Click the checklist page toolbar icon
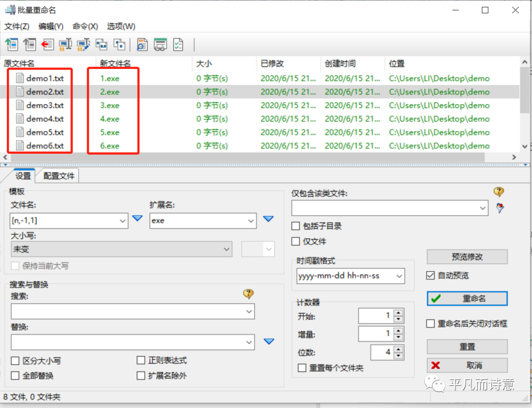The width and height of the screenshot is (532, 408). [178, 44]
